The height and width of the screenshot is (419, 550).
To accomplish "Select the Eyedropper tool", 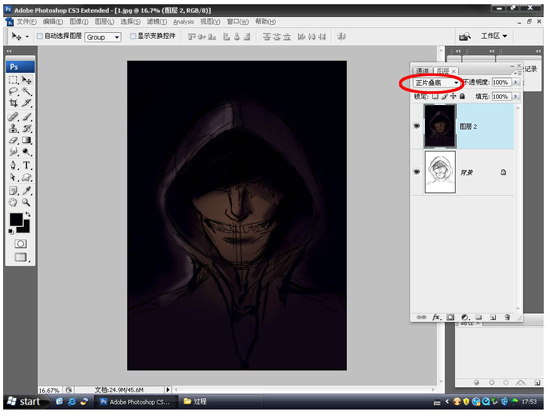I will point(27,190).
